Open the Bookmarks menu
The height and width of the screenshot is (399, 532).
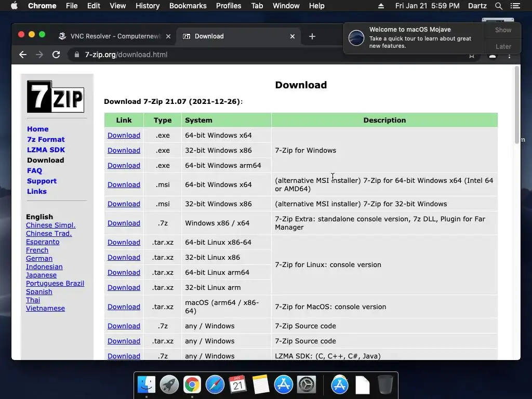point(188,6)
